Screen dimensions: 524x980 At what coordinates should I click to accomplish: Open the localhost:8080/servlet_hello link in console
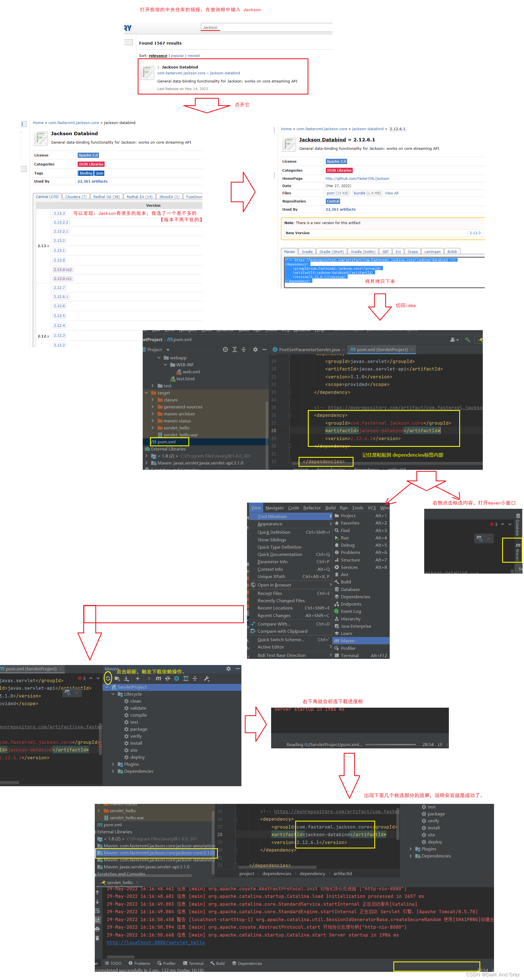tap(156, 942)
